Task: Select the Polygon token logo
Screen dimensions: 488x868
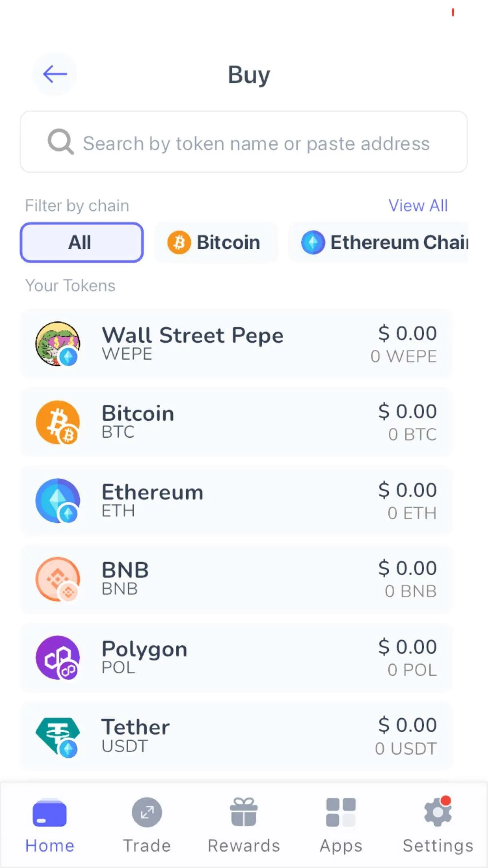Action: click(57, 658)
